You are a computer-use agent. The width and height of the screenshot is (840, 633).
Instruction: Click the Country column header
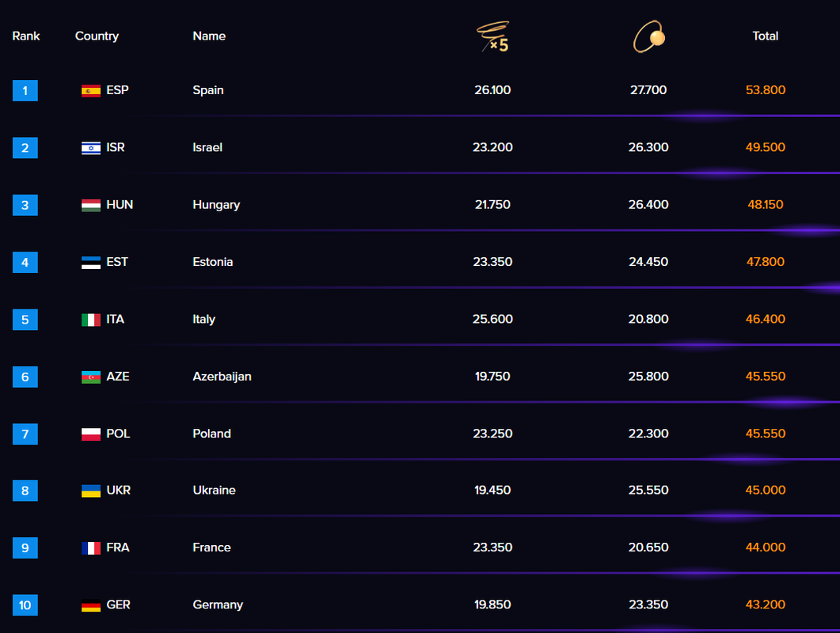pyautogui.click(x=97, y=36)
